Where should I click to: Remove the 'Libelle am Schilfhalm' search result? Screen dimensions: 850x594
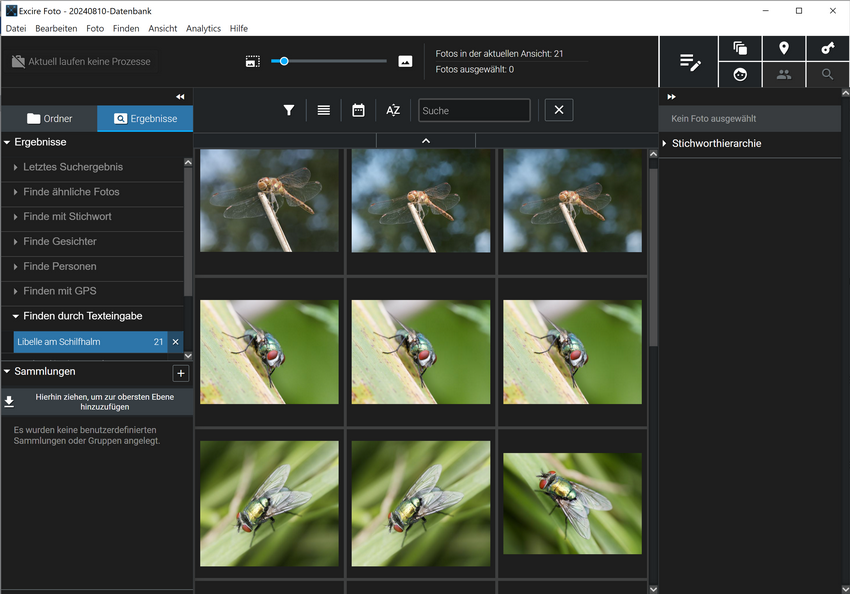point(176,342)
